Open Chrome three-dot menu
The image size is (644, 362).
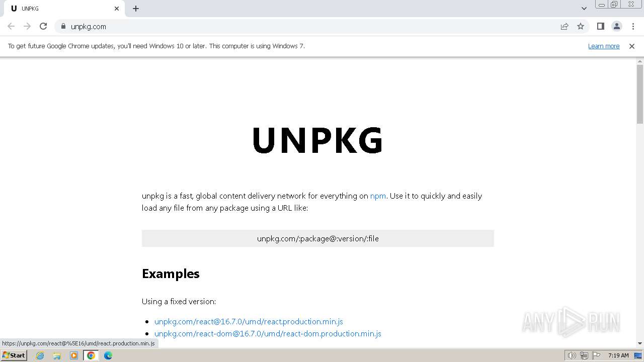(x=633, y=26)
